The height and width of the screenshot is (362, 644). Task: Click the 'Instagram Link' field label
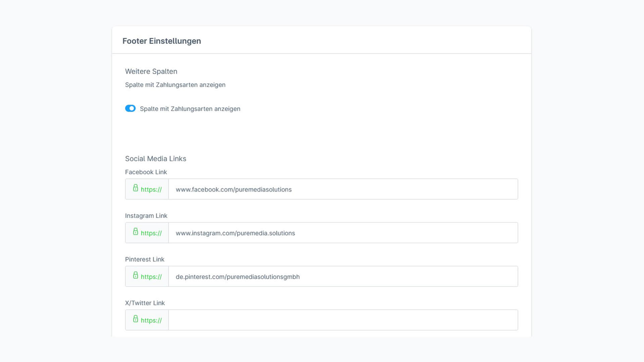[x=146, y=216]
